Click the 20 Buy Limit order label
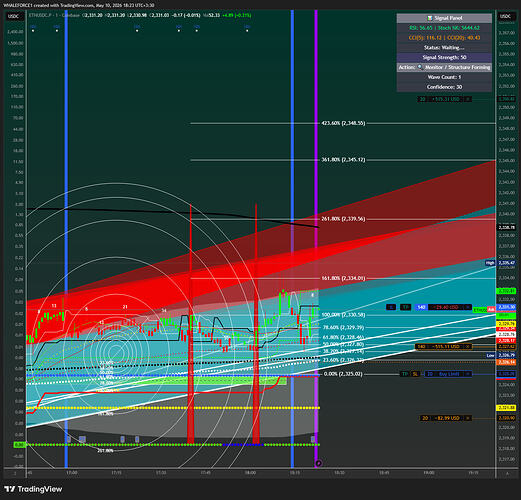The width and height of the screenshot is (521, 500). pos(445,374)
